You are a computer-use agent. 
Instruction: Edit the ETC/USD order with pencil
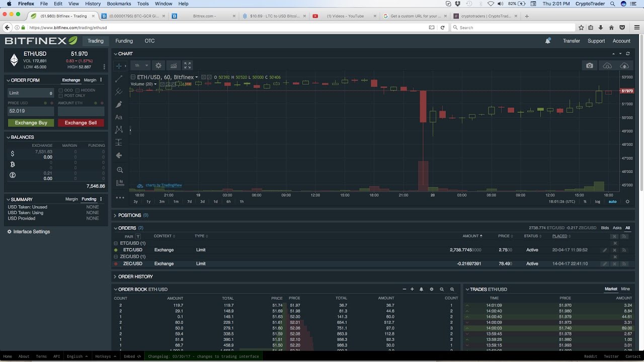tap(605, 250)
